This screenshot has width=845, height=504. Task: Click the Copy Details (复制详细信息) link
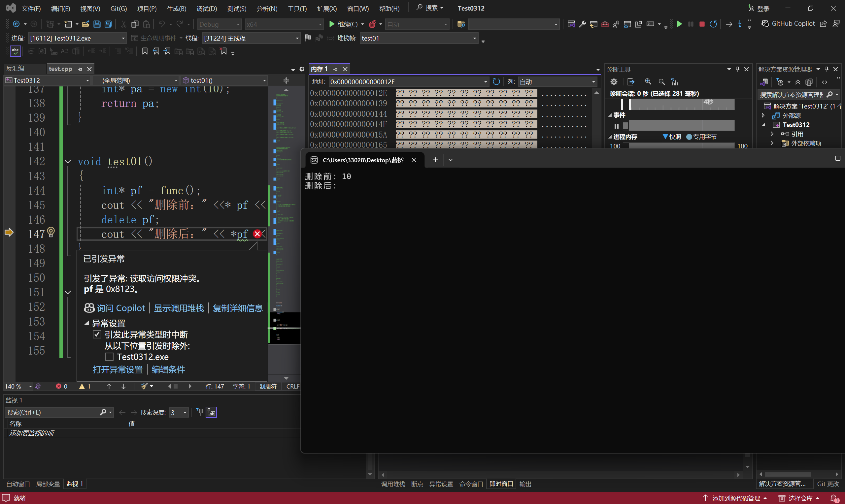click(x=238, y=308)
